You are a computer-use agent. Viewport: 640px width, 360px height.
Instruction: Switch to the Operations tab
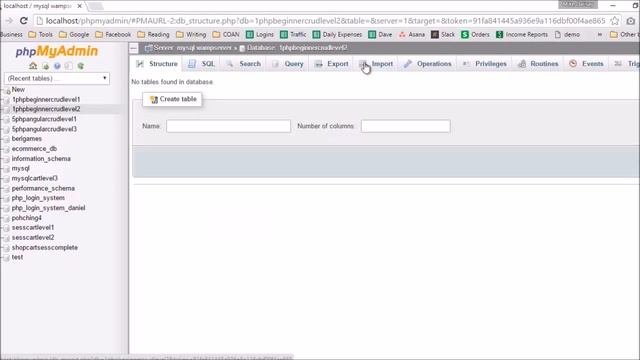(428, 64)
